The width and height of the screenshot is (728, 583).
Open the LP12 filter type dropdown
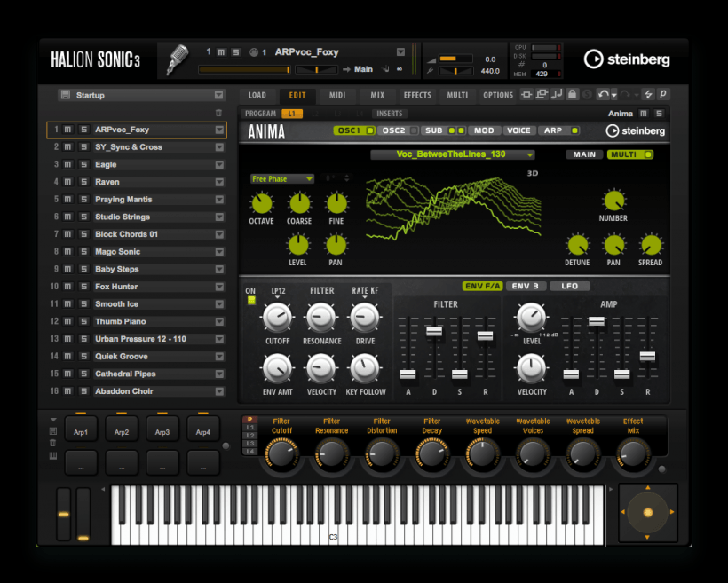click(x=278, y=293)
